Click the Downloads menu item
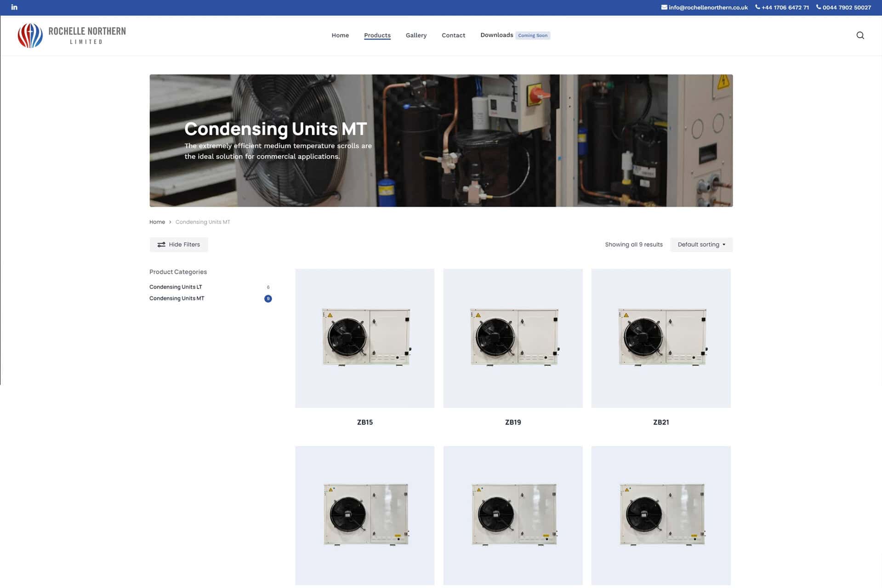This screenshot has width=882, height=588. coord(496,35)
